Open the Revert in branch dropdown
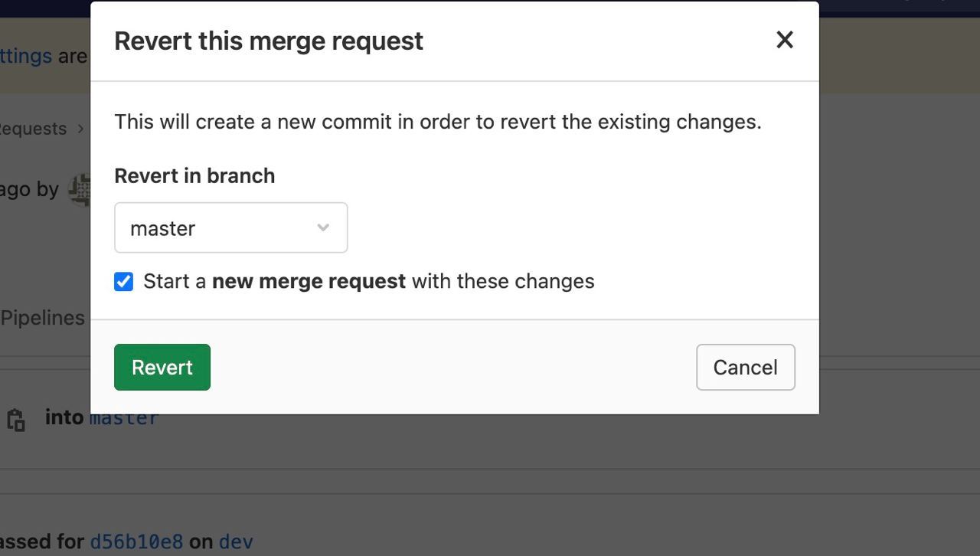This screenshot has width=980, height=556. [231, 227]
